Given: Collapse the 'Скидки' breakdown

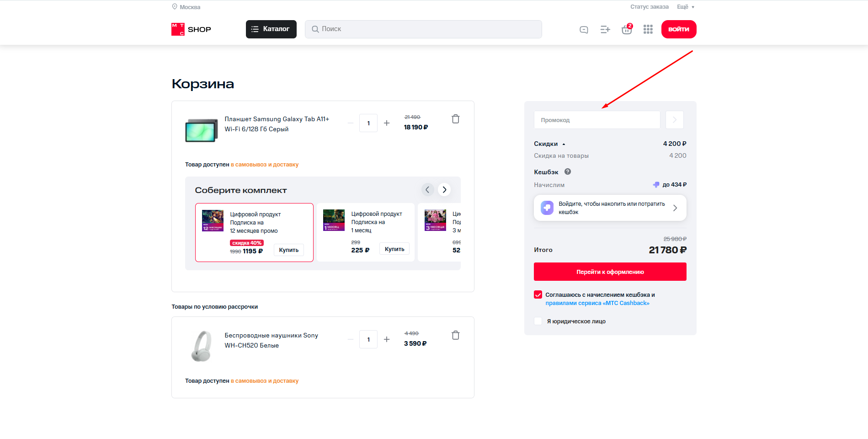Looking at the screenshot, I should tap(549, 144).
